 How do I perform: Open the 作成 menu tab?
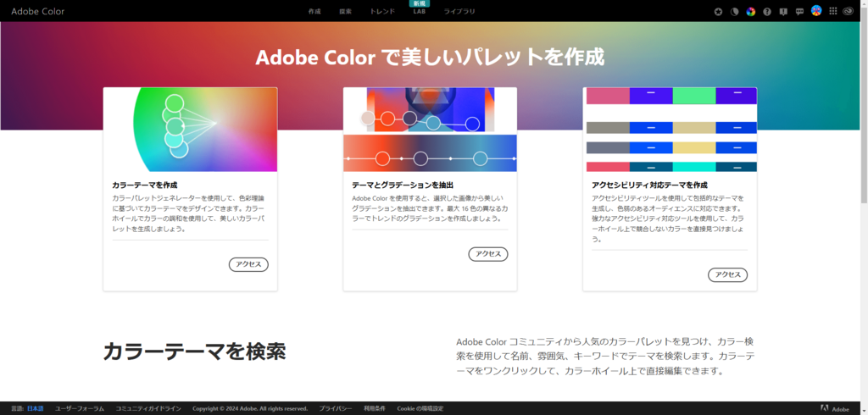pyautogui.click(x=314, y=12)
